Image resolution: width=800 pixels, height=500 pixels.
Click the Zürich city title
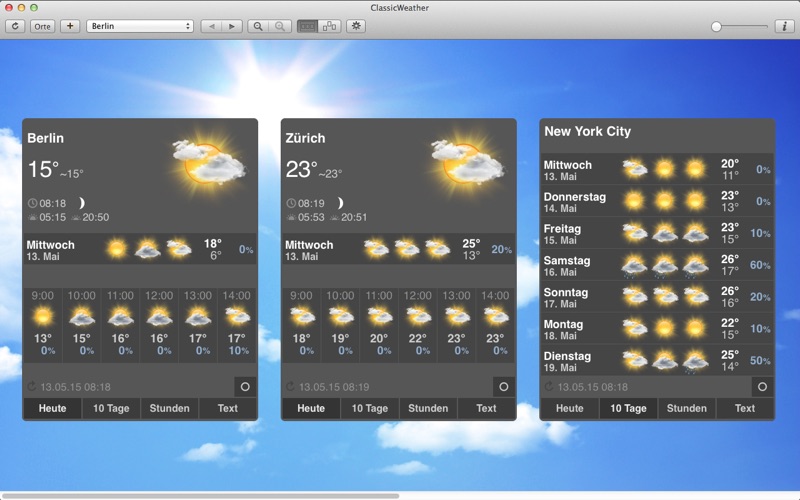[x=305, y=138]
